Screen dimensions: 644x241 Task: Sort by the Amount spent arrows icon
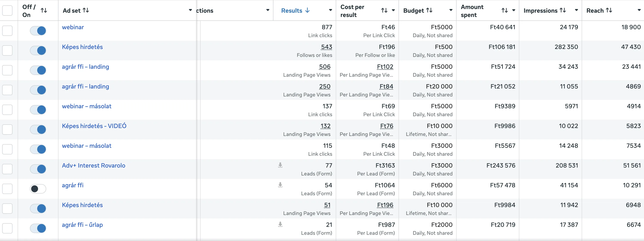(505, 10)
